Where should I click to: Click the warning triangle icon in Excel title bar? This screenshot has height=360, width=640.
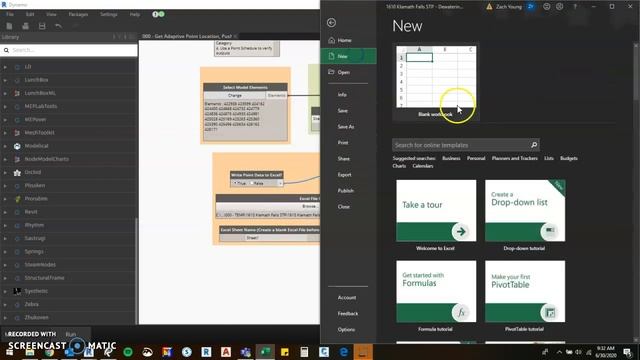pos(489,7)
